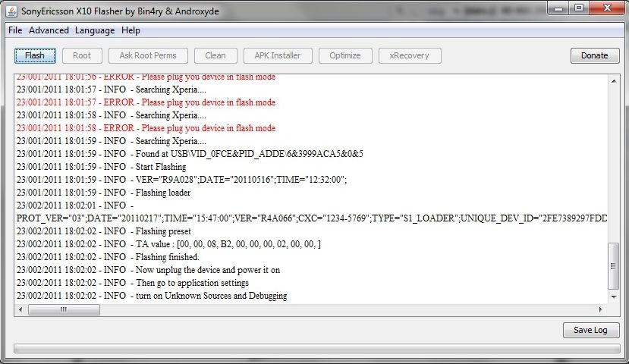Click the 'Start Flashing' log line
629x364 pixels.
(101, 167)
